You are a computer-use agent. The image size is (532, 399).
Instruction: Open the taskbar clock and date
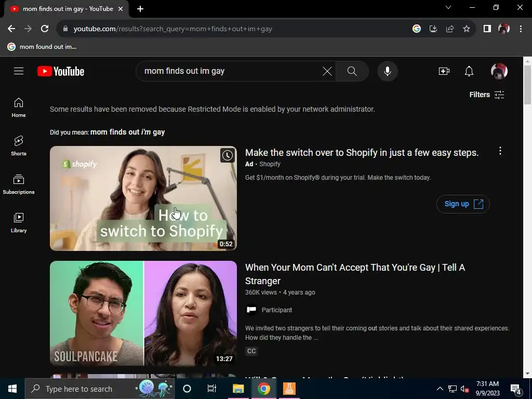[x=487, y=389]
